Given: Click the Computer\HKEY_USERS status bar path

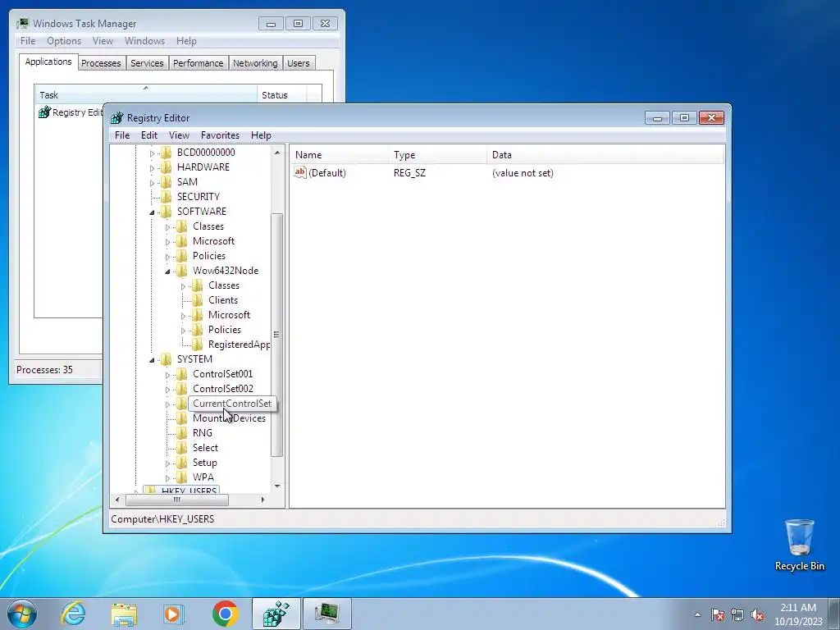Looking at the screenshot, I should pyautogui.click(x=162, y=519).
